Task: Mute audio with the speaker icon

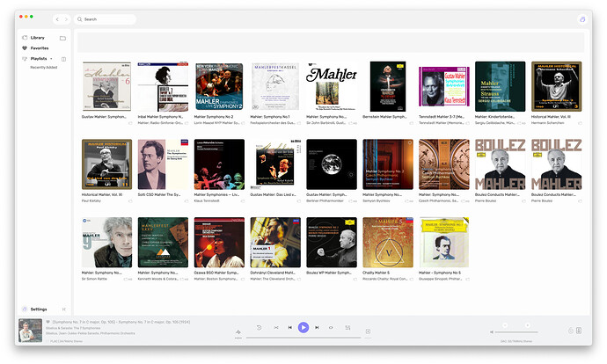Action: (491, 331)
